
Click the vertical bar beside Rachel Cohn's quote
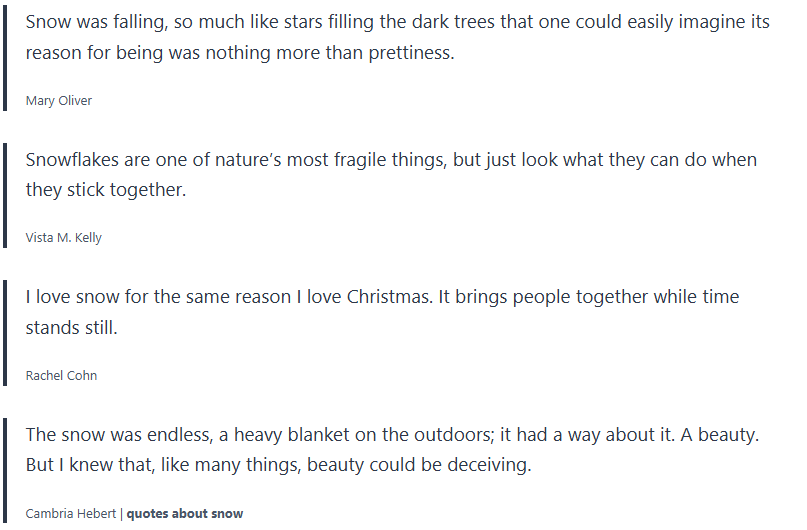(x=6, y=330)
